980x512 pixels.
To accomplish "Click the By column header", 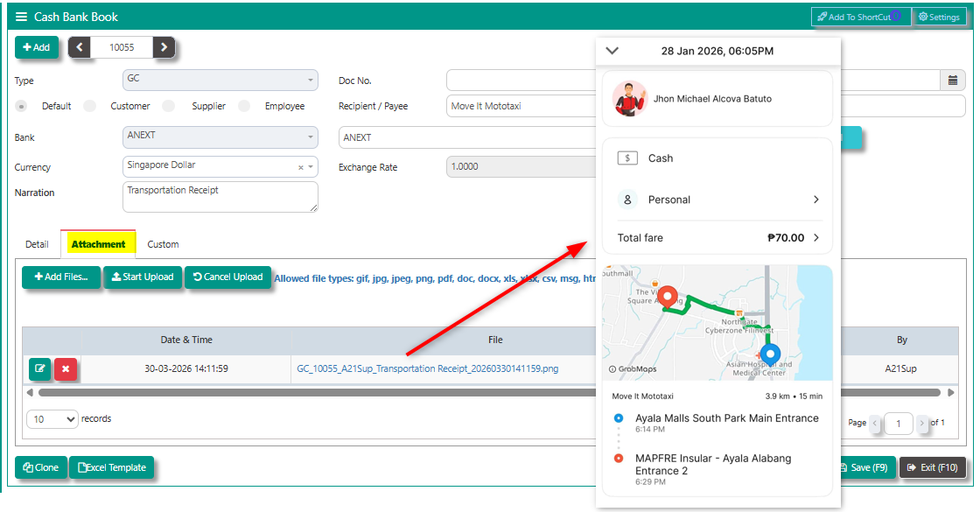I will pyautogui.click(x=901, y=340).
